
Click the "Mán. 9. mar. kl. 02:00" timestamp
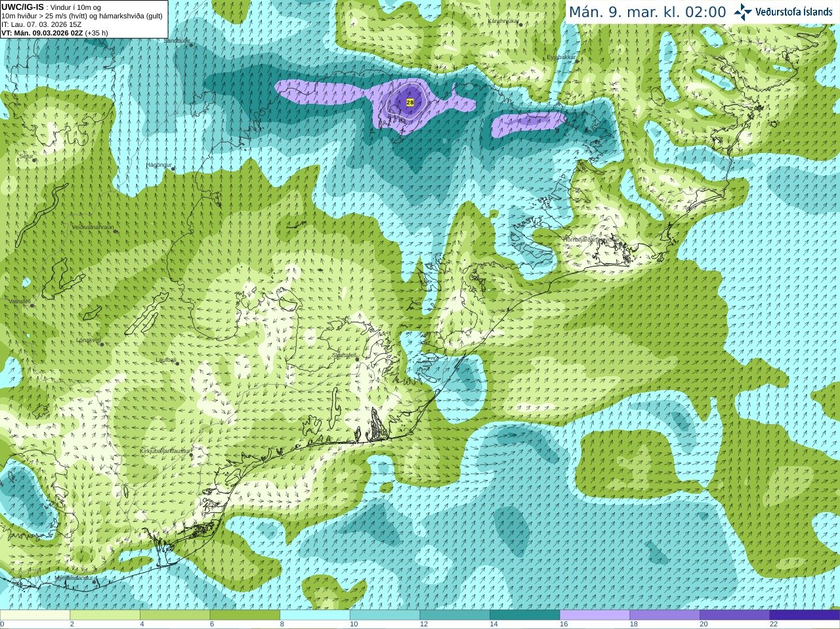[647, 12]
